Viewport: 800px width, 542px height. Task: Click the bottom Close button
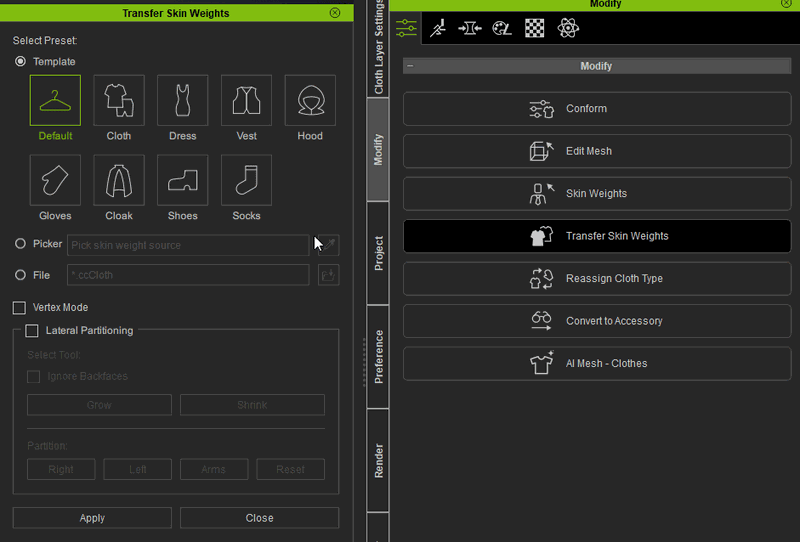coord(259,518)
